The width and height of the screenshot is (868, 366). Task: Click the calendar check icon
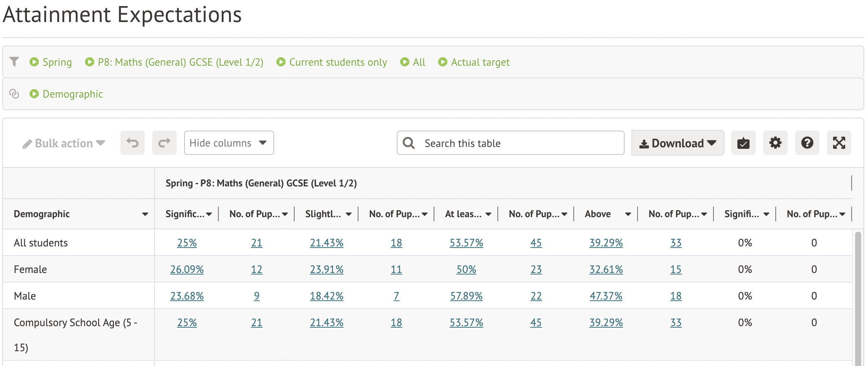pyautogui.click(x=743, y=143)
